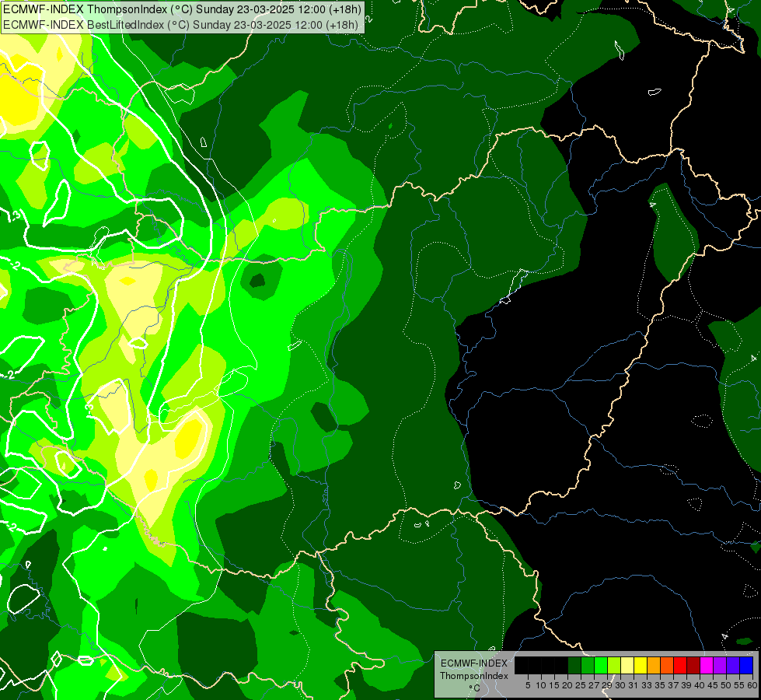Click the legend tick label '10'
The image size is (761, 700).
tap(541, 685)
